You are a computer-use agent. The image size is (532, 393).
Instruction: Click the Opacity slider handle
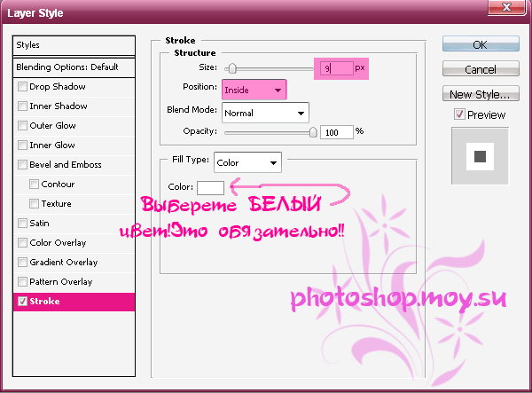click(x=313, y=132)
